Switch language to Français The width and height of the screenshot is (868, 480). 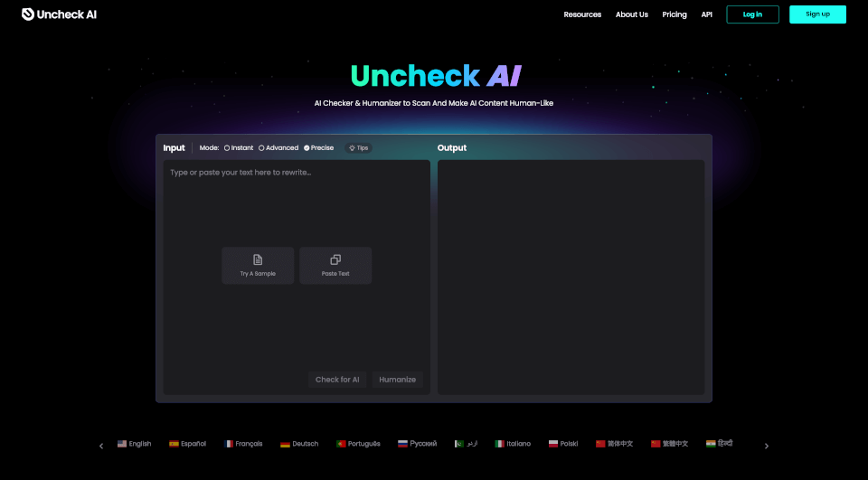243,444
